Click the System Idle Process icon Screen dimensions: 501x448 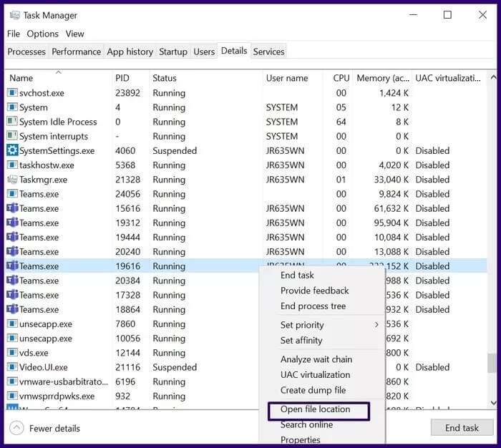(12, 122)
